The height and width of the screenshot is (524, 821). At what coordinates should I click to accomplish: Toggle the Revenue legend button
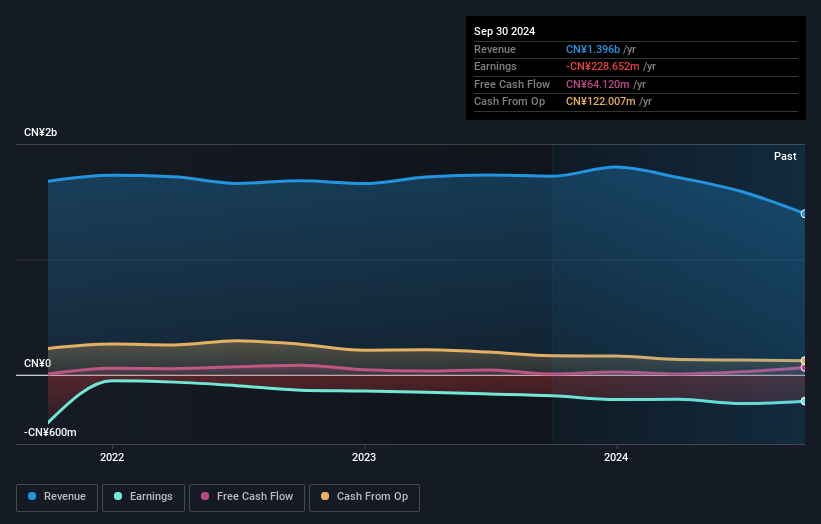click(57, 497)
